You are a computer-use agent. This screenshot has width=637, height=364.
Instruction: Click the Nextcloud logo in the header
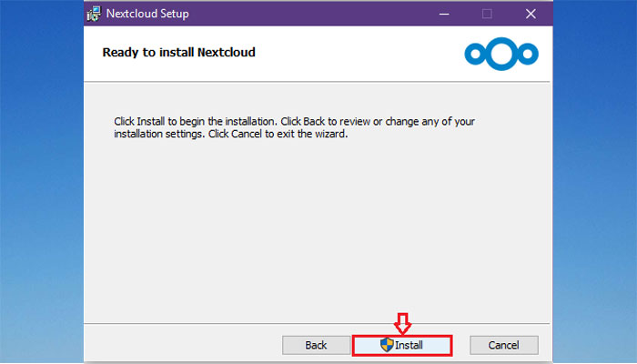coord(501,54)
